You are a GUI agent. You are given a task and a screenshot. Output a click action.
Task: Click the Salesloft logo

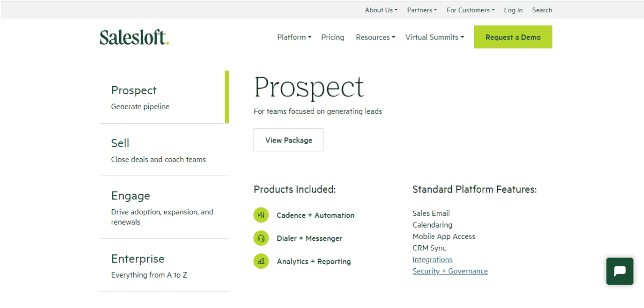(x=134, y=37)
